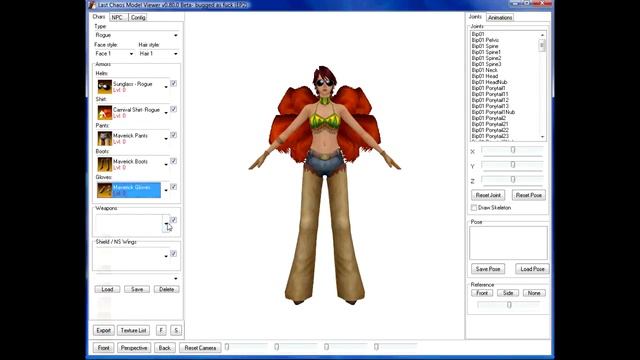The height and width of the screenshot is (360, 640).
Task: Click the Load Pose button
Action: pos(532,269)
